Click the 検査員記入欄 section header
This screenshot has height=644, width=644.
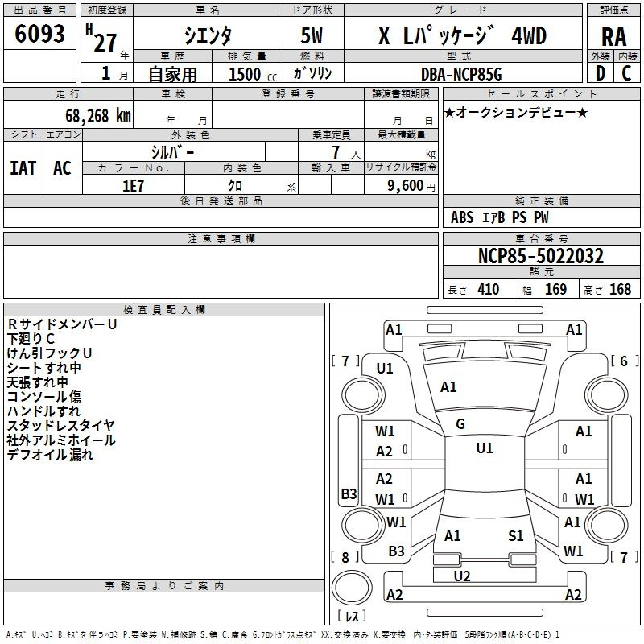pos(164,310)
